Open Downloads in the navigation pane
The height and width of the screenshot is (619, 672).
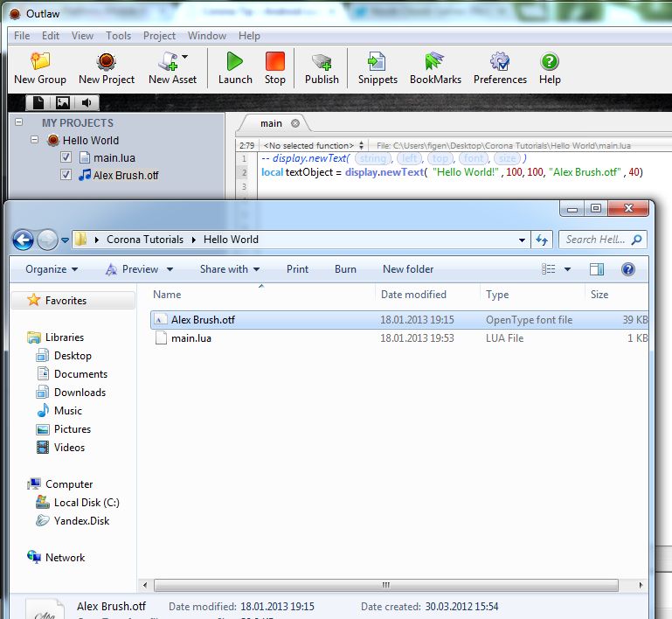click(x=80, y=393)
